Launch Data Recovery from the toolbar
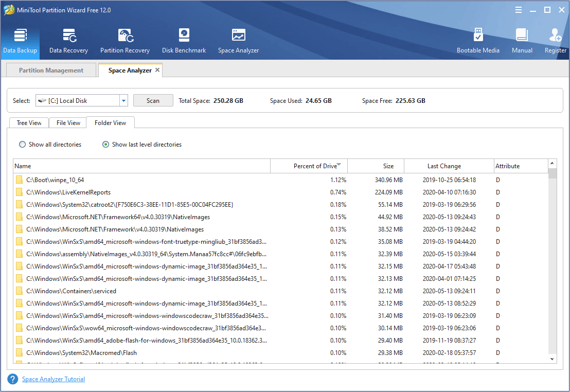 click(68, 41)
